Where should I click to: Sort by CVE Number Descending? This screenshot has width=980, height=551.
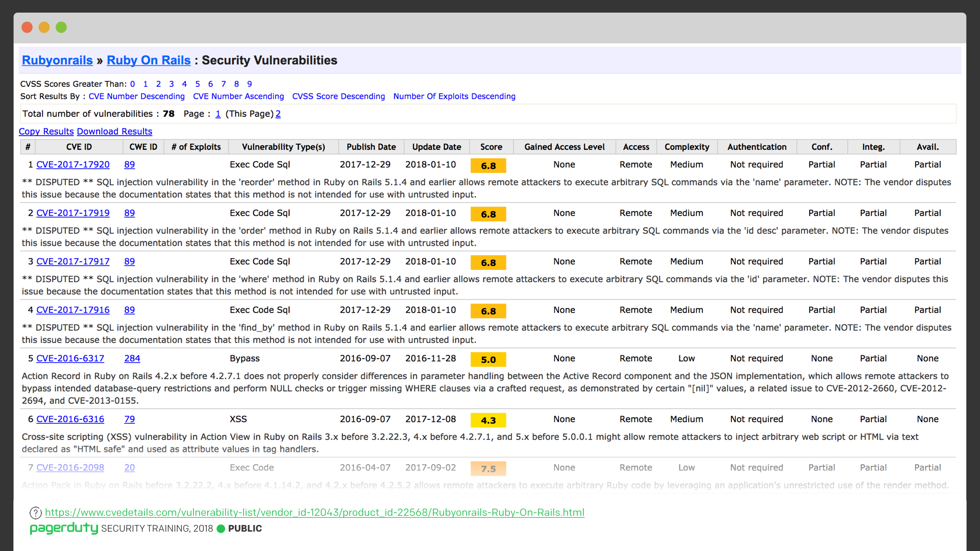click(x=137, y=96)
